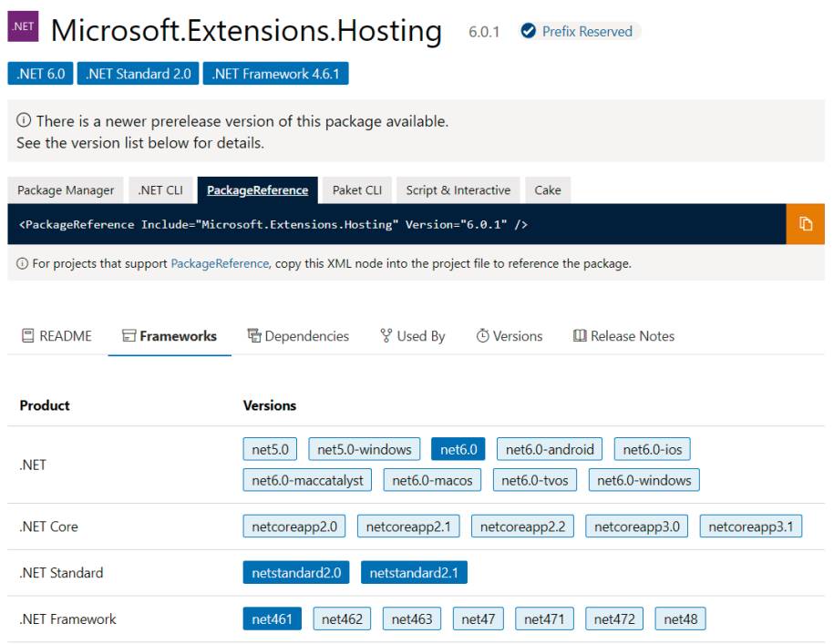Copy the PackageReference XML with the orange button
834x644 pixels.
point(805,224)
